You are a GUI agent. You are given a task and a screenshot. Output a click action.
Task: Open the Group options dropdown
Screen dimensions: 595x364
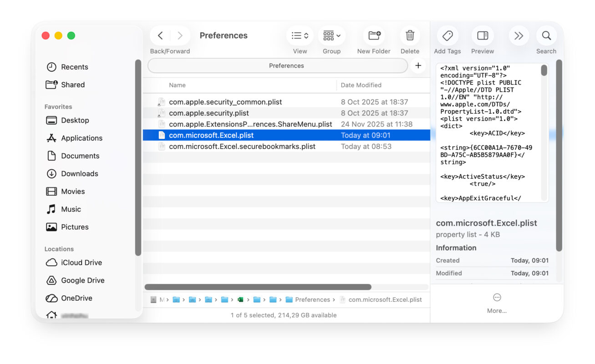[331, 35]
